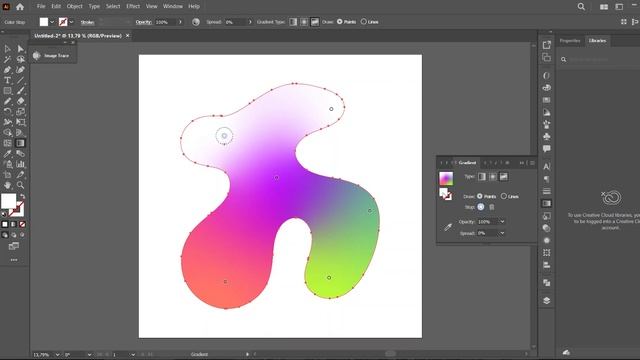
Task: Select the Column Graph tool
Action: tap(20, 164)
